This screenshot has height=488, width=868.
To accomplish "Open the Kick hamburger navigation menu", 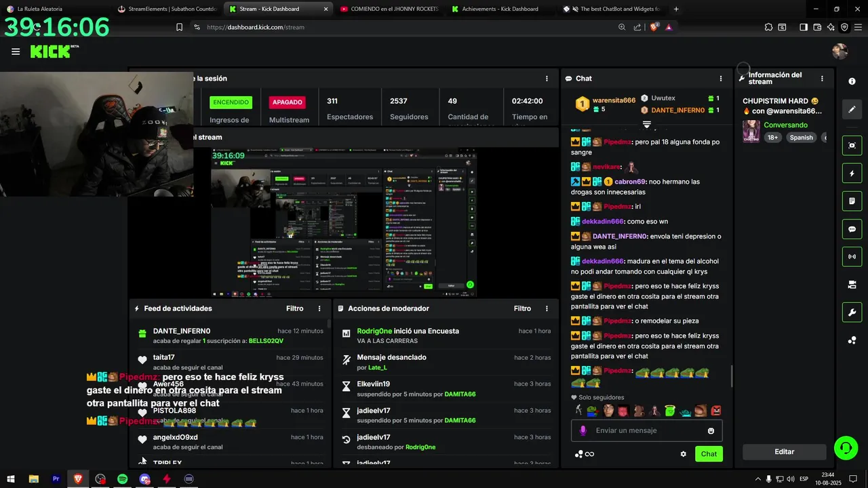I will [16, 52].
